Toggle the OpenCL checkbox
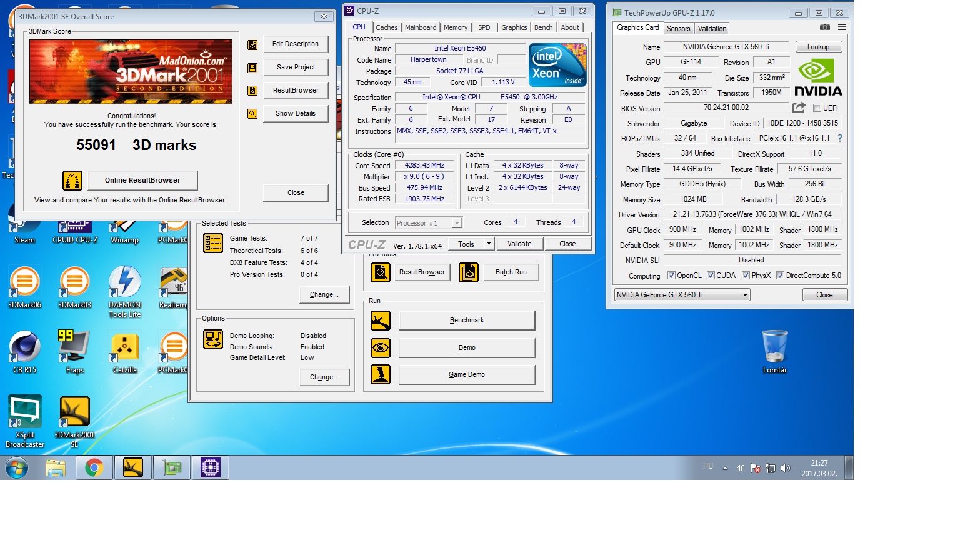975x560 pixels. point(671,276)
